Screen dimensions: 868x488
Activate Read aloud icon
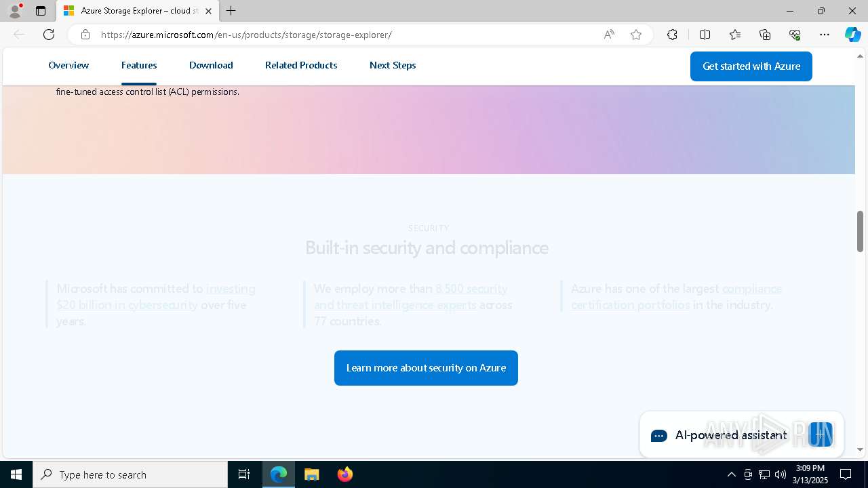[609, 35]
